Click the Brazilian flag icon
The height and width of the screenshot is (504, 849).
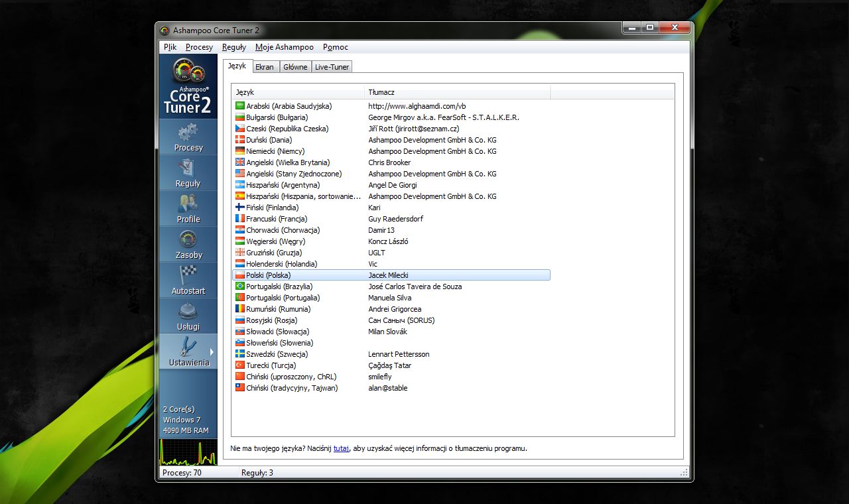click(x=240, y=286)
